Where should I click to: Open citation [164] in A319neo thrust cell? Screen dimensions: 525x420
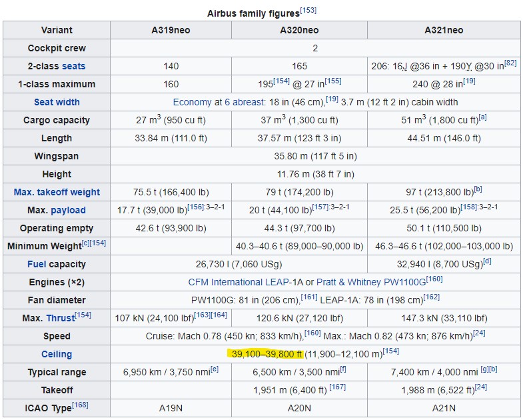(x=219, y=315)
